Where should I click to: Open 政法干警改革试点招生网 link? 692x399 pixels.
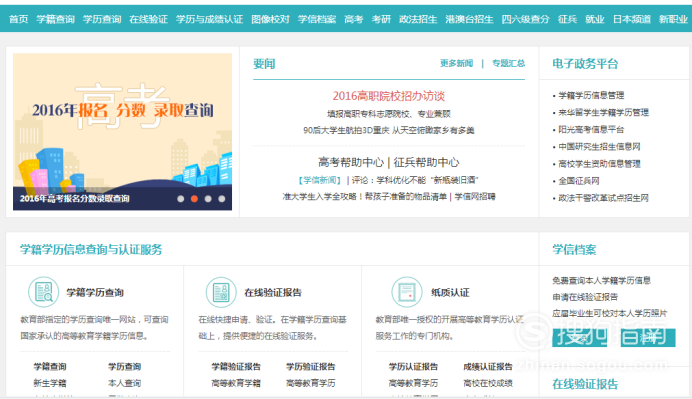coord(603,198)
